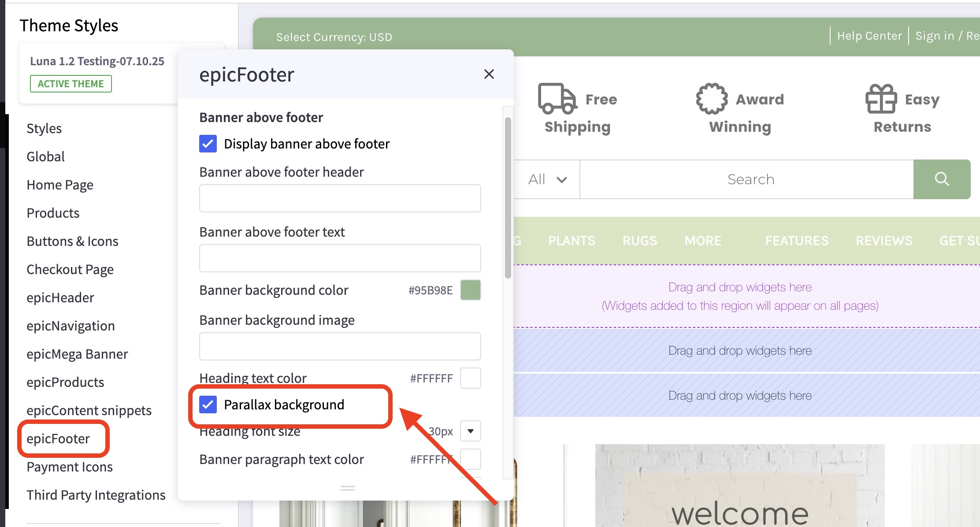Close the epicFooter settings panel
This screenshot has height=527, width=980.
[489, 74]
